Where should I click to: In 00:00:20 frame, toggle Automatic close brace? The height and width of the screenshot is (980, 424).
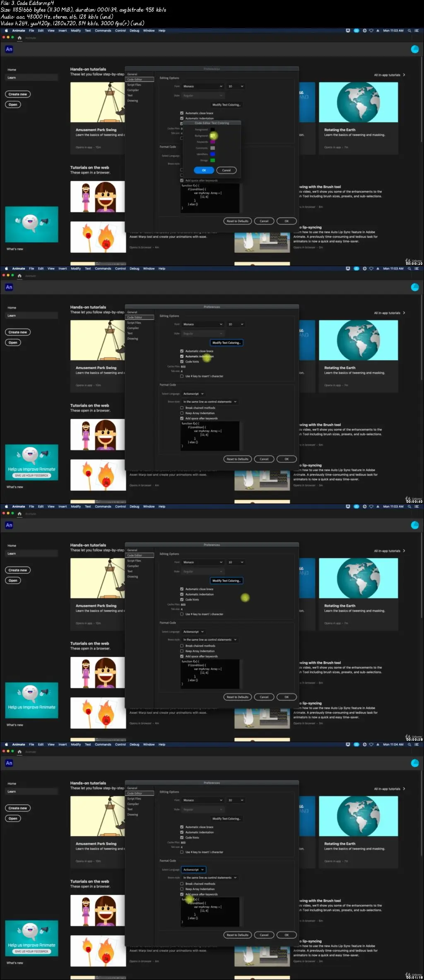[x=182, y=113]
